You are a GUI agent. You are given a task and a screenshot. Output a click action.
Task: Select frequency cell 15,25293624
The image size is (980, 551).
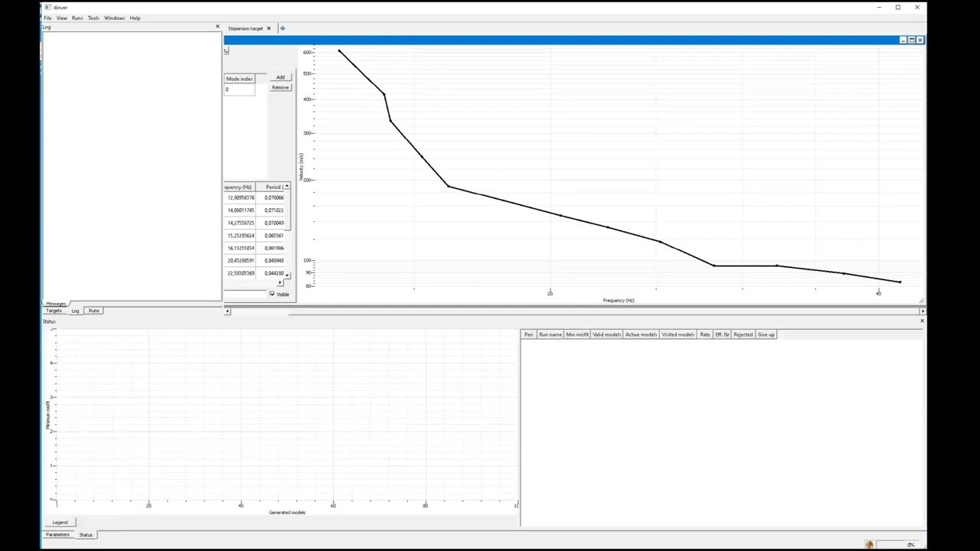pyautogui.click(x=240, y=236)
